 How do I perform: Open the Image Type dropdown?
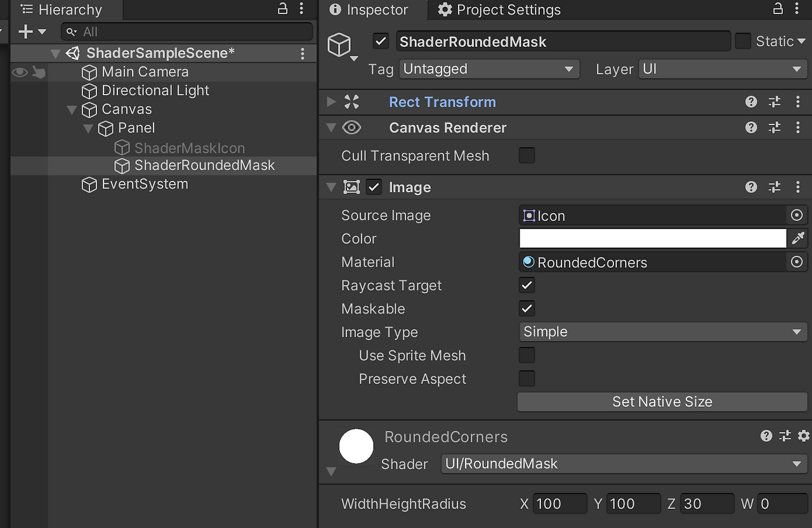662,331
